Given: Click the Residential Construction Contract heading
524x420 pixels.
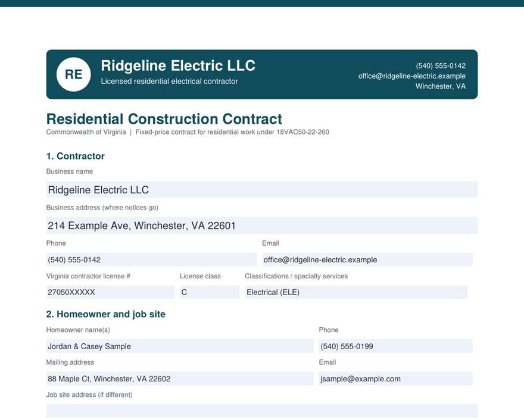Looking at the screenshot, I should (x=164, y=119).
